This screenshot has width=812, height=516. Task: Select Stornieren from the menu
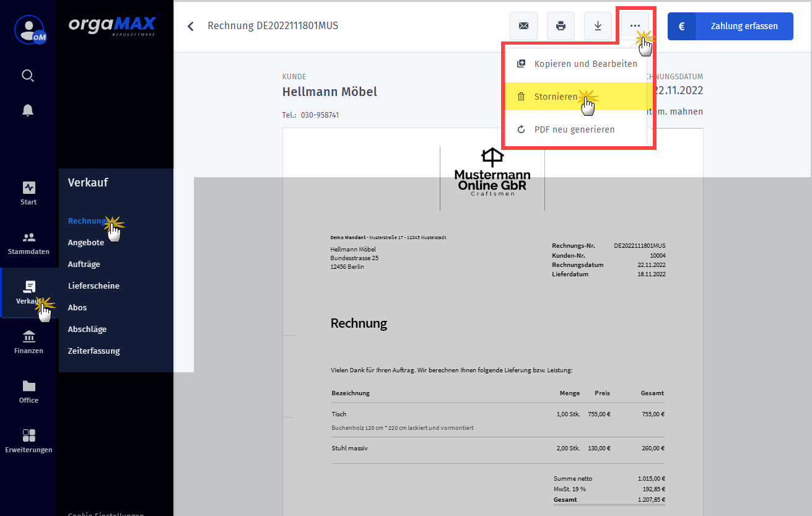(576, 97)
